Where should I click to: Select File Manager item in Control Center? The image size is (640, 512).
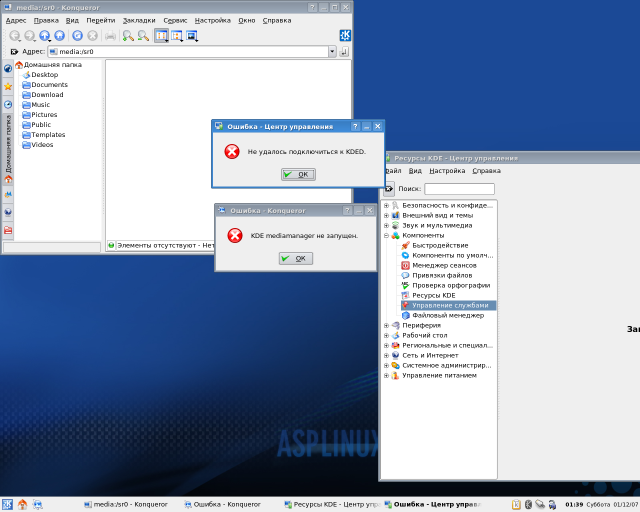point(443,315)
